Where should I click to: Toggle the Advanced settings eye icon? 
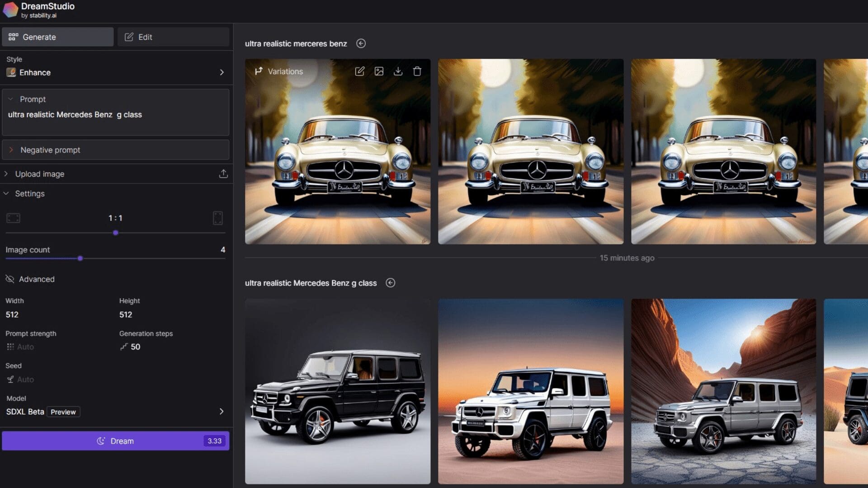pyautogui.click(x=10, y=279)
